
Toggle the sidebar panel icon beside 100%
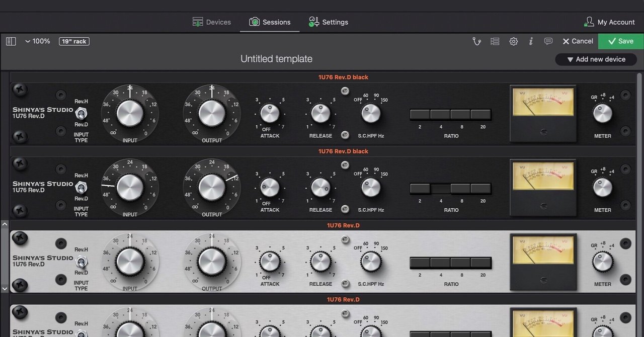pyautogui.click(x=11, y=41)
